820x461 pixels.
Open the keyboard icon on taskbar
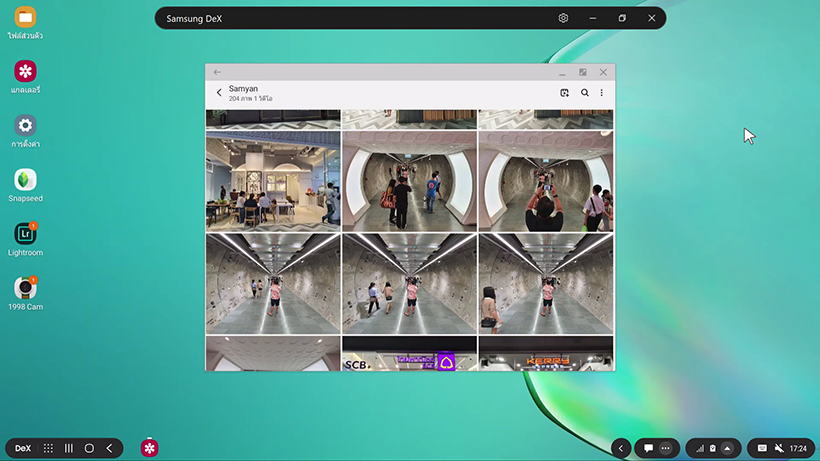[x=762, y=448]
